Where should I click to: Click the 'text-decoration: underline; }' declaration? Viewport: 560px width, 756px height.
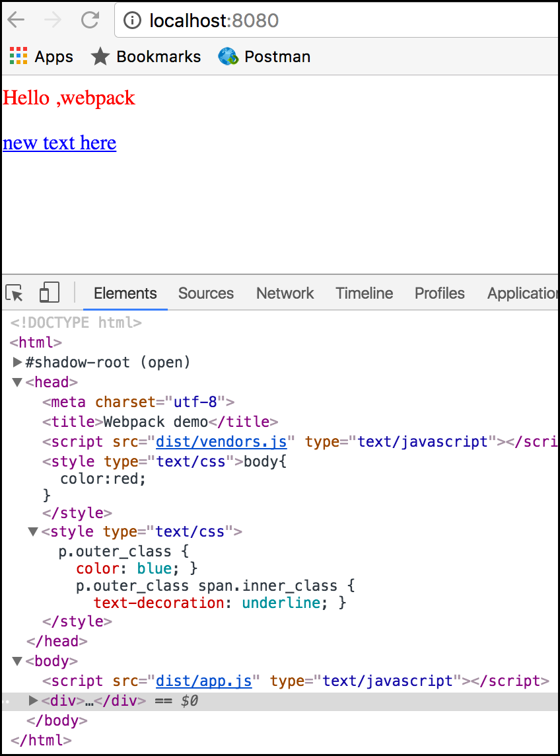click(220, 603)
